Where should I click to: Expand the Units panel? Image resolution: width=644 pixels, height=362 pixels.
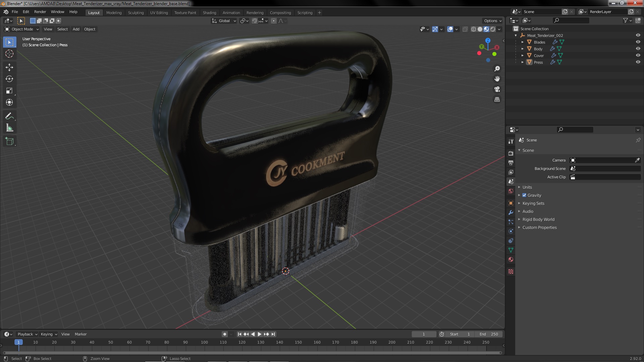527,187
